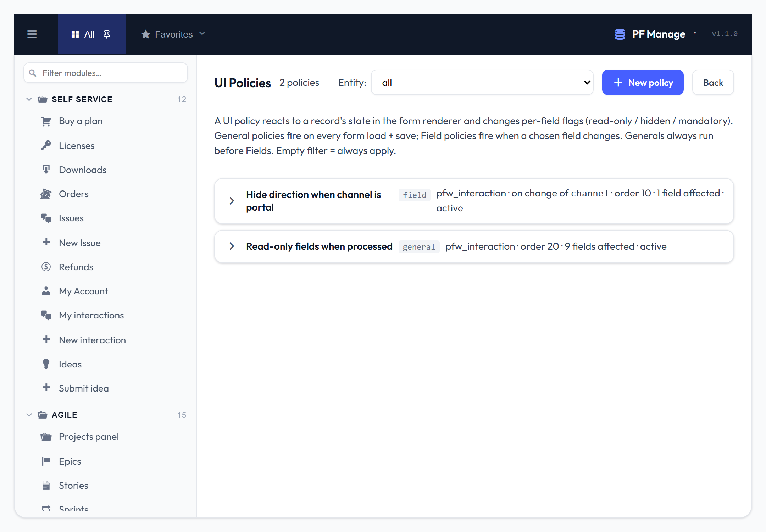Click the Epics flag icon
766x532 pixels.
(46, 461)
